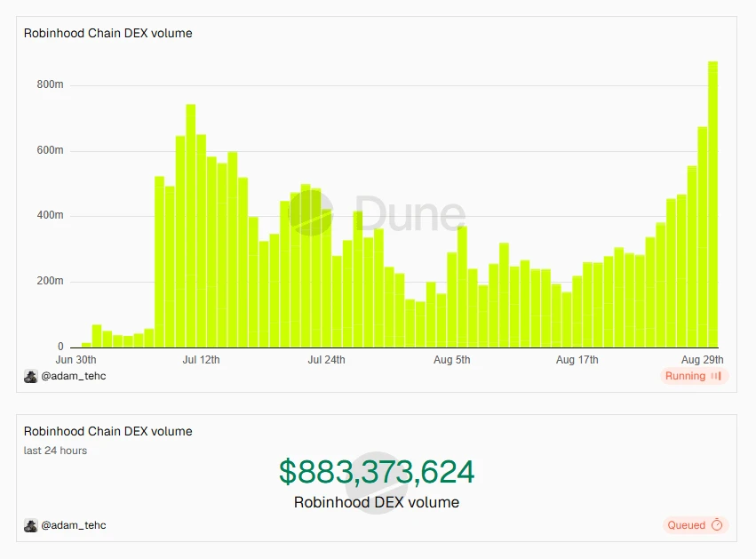Open the counter panel's Robinhood Chain DEX volume title

(x=108, y=431)
